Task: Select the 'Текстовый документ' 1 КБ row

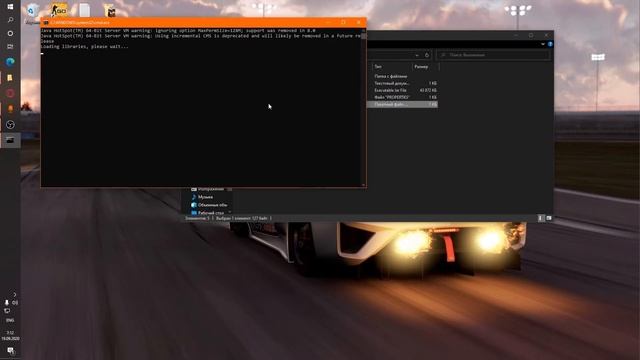Action: coord(402,83)
